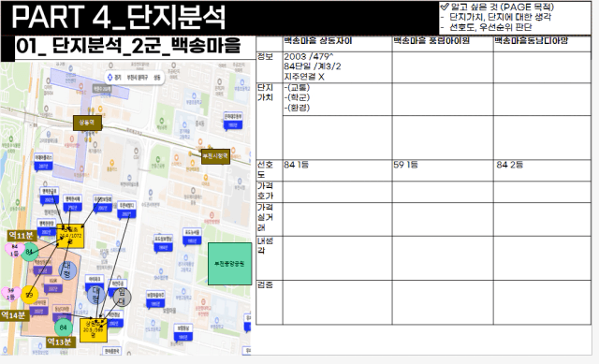Open the 상동 neighborhood selector on the map
This screenshot has height=364, width=599.
(x=157, y=78)
